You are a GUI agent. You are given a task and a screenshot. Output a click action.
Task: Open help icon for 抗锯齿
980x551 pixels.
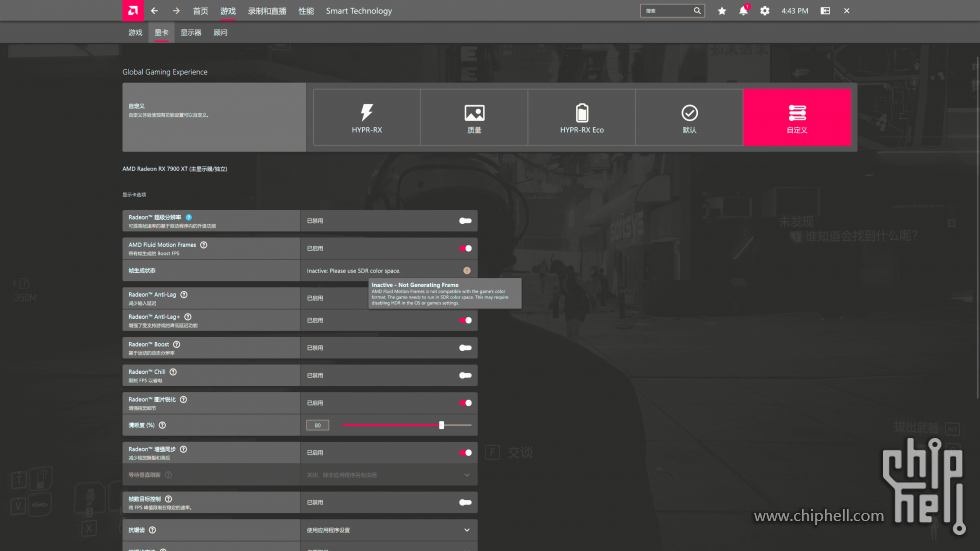pyautogui.click(x=152, y=530)
